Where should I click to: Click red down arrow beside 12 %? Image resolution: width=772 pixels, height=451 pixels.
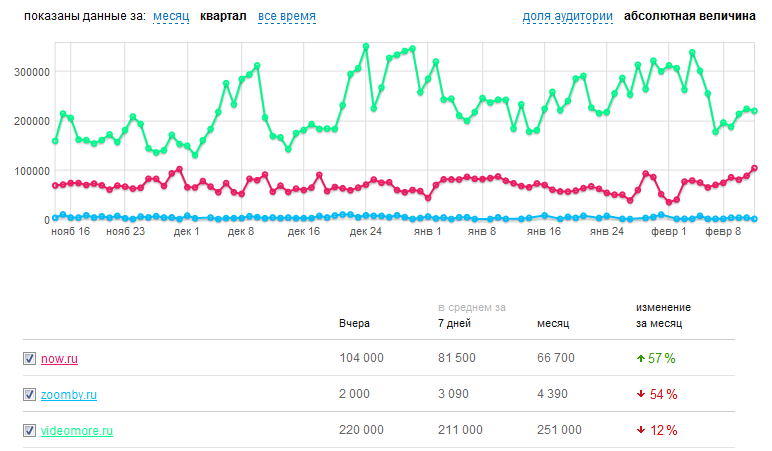tap(640, 431)
